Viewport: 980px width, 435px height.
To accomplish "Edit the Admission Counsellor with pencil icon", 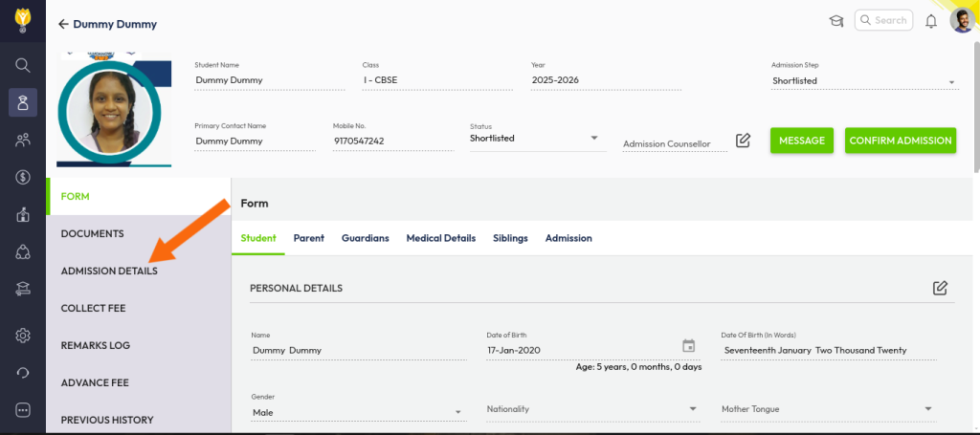I will coord(743,141).
